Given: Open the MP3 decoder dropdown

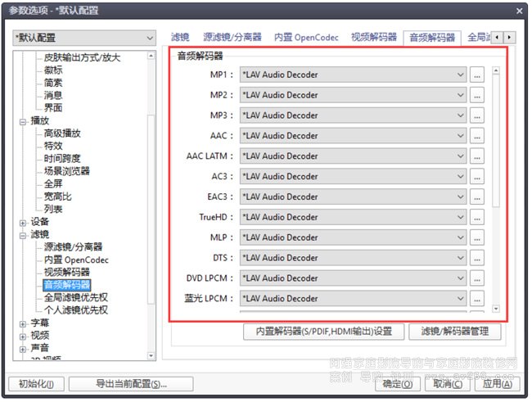Looking at the screenshot, I should (353, 115).
